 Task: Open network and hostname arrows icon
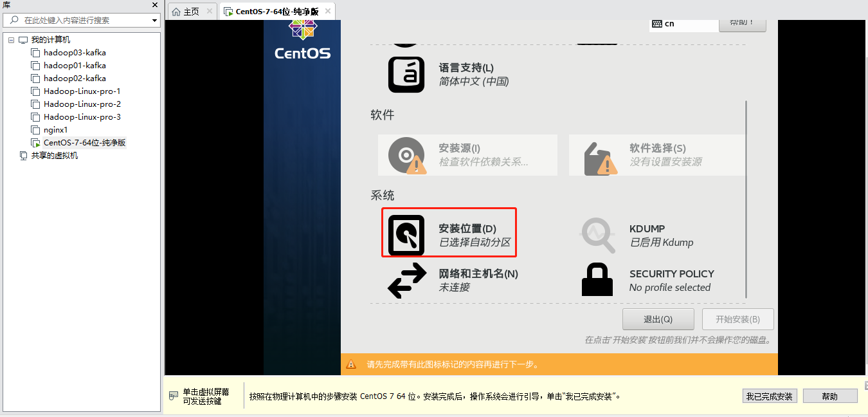tap(408, 281)
